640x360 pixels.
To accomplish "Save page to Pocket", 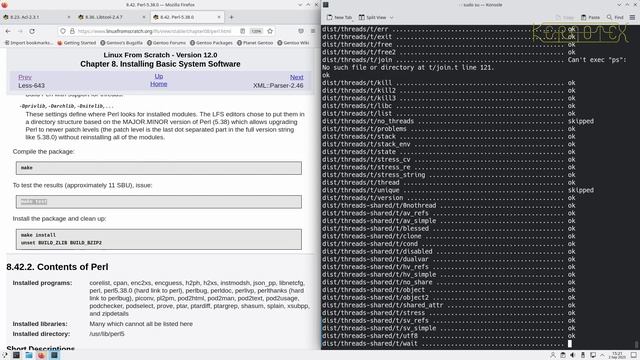I will pyautogui.click(x=301, y=31).
